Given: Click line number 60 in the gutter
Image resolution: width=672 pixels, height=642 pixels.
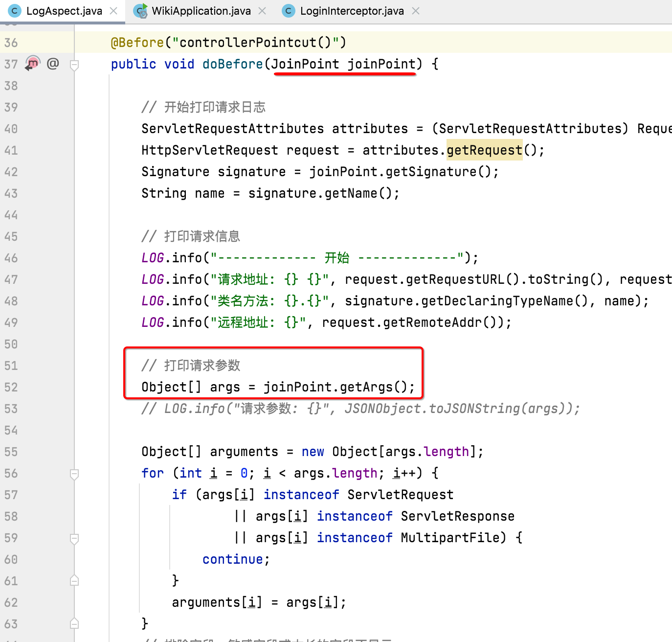Looking at the screenshot, I should coord(11,559).
